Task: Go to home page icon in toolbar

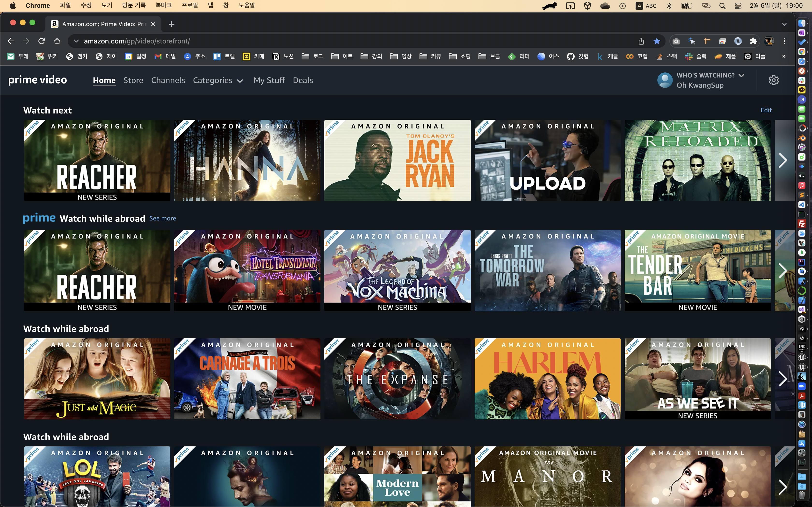Action: (x=57, y=41)
